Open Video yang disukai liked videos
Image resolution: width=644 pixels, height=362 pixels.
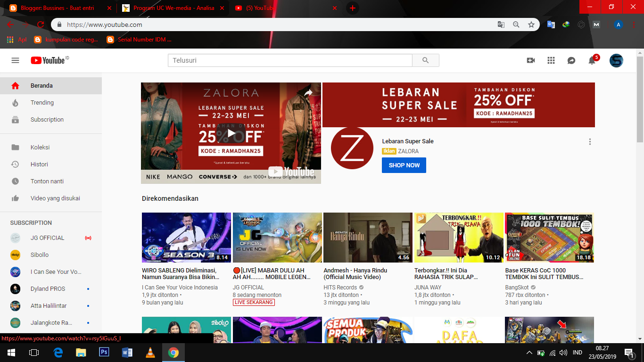[51, 198]
